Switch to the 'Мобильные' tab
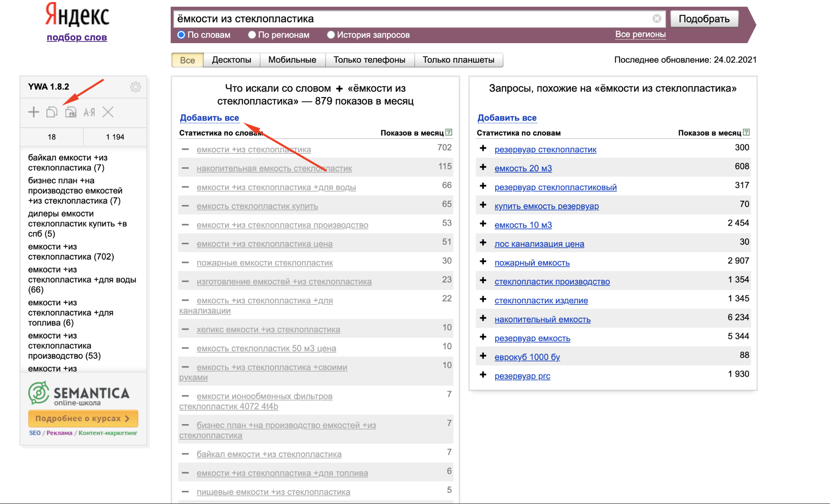The height and width of the screenshot is (504, 830). coord(292,60)
